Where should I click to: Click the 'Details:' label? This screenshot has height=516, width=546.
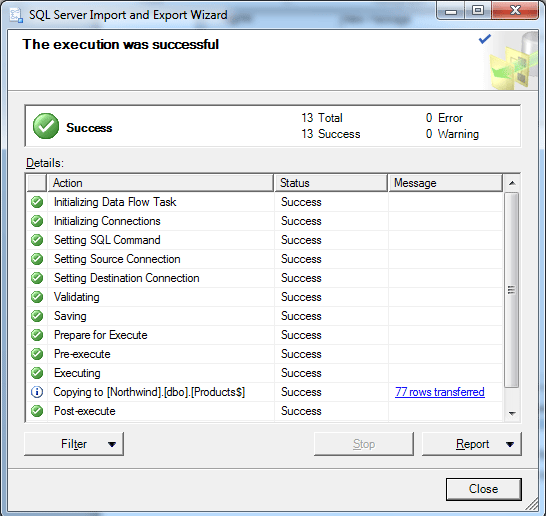coord(45,163)
